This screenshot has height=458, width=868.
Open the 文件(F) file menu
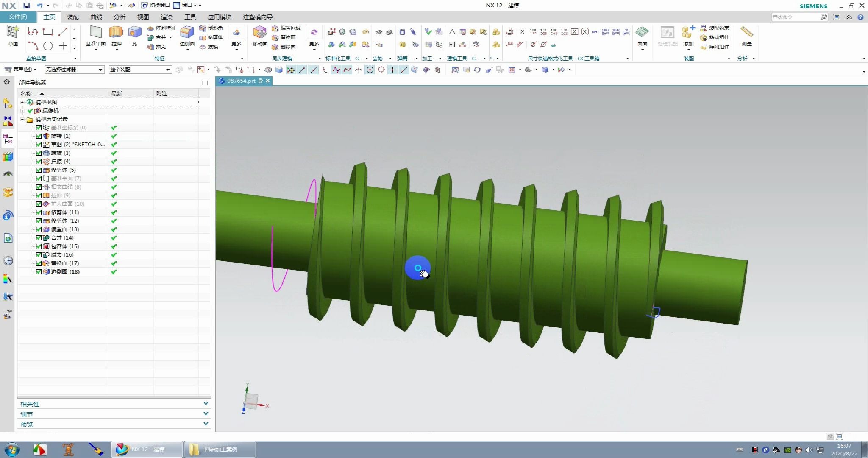[x=18, y=17]
